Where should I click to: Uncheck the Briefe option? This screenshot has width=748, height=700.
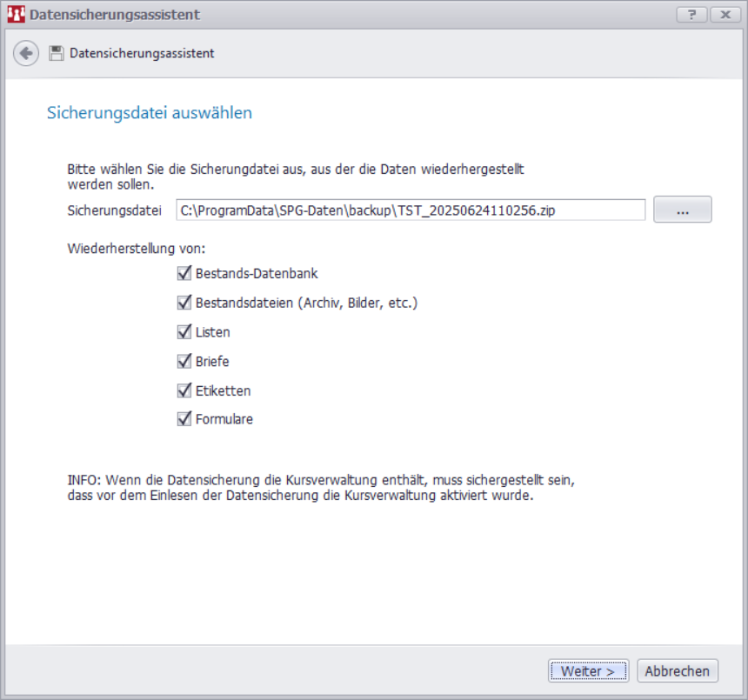(184, 361)
